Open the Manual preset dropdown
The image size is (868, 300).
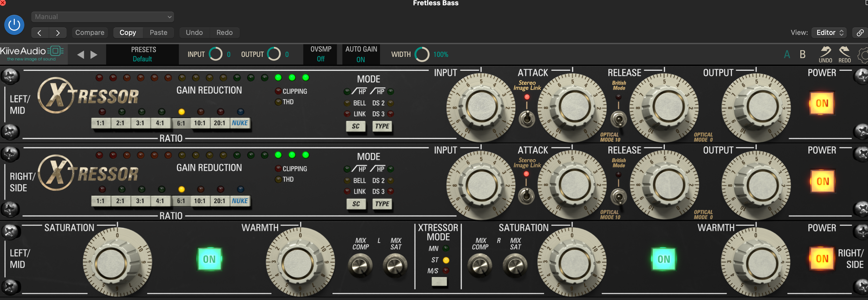pos(103,17)
